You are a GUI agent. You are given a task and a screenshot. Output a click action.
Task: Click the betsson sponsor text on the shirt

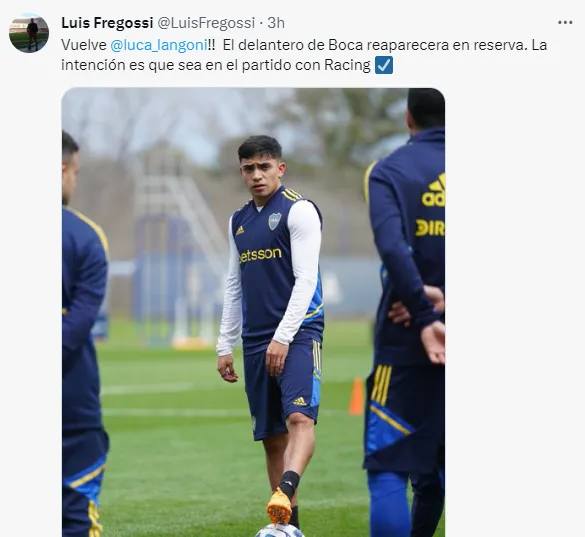click(x=260, y=255)
